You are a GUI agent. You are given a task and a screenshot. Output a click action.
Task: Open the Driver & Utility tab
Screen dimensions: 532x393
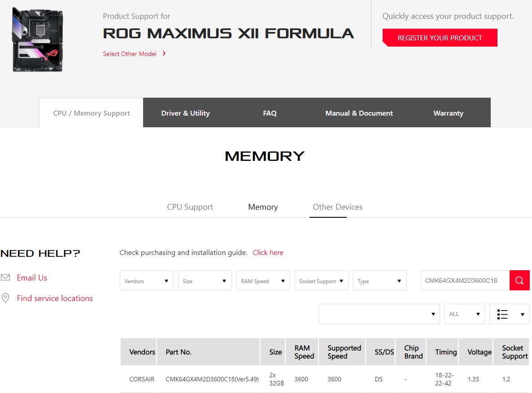click(186, 113)
